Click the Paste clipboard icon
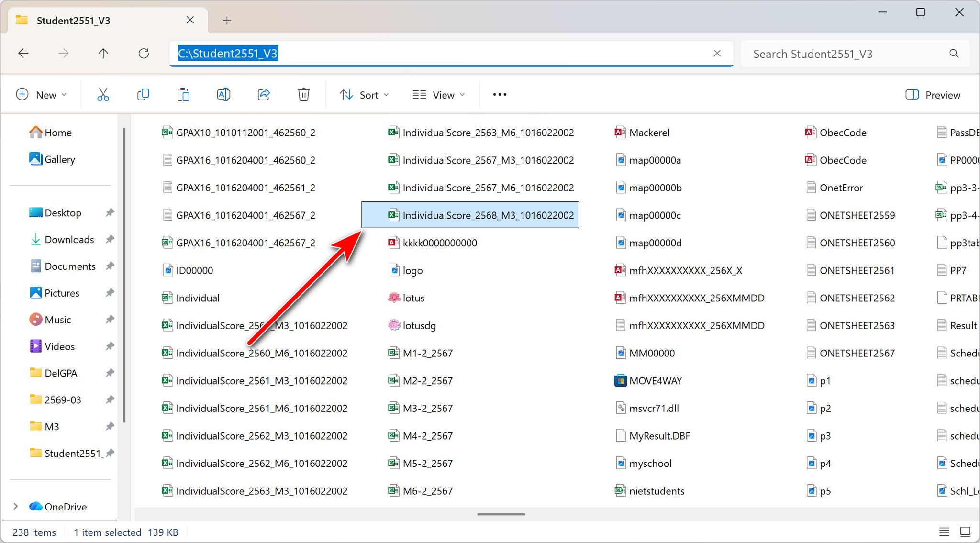 point(183,95)
